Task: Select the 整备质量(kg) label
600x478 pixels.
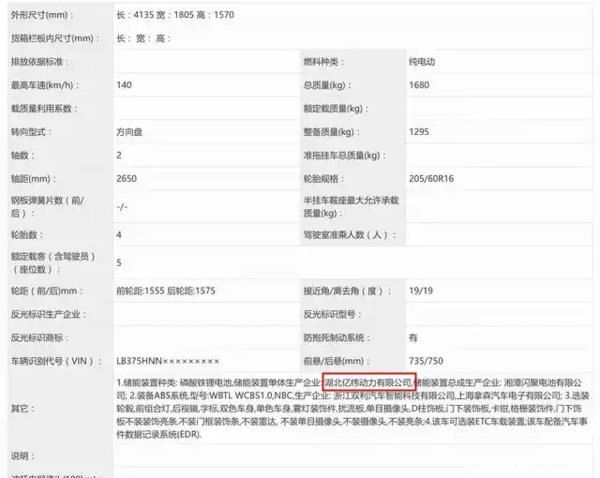Action: pos(331,132)
